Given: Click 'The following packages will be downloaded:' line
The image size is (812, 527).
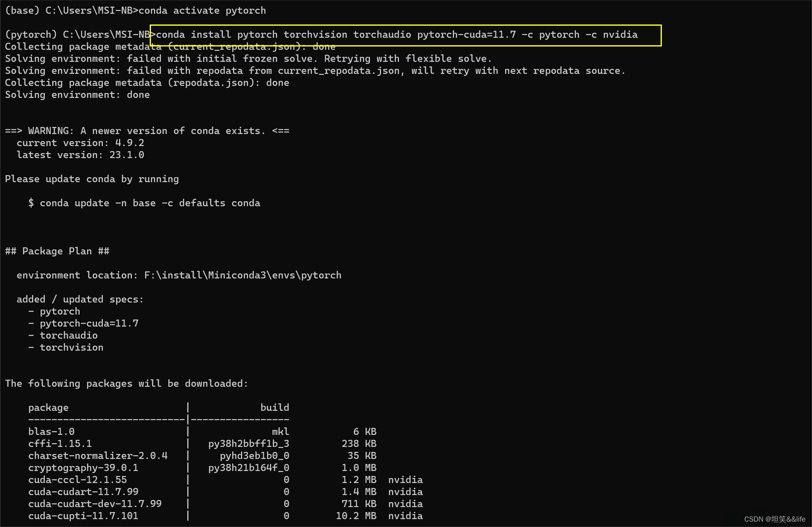Looking at the screenshot, I should [x=127, y=383].
